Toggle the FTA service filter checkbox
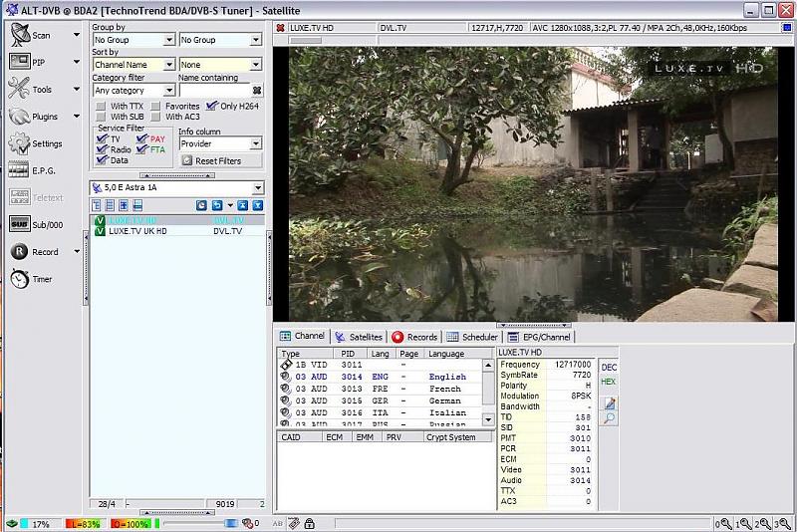The image size is (797, 532). point(141,149)
